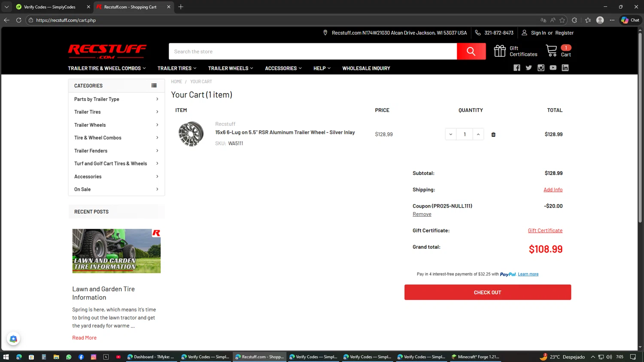Click Sign In link
Image resolution: width=644 pixels, height=362 pixels.
[538, 33]
